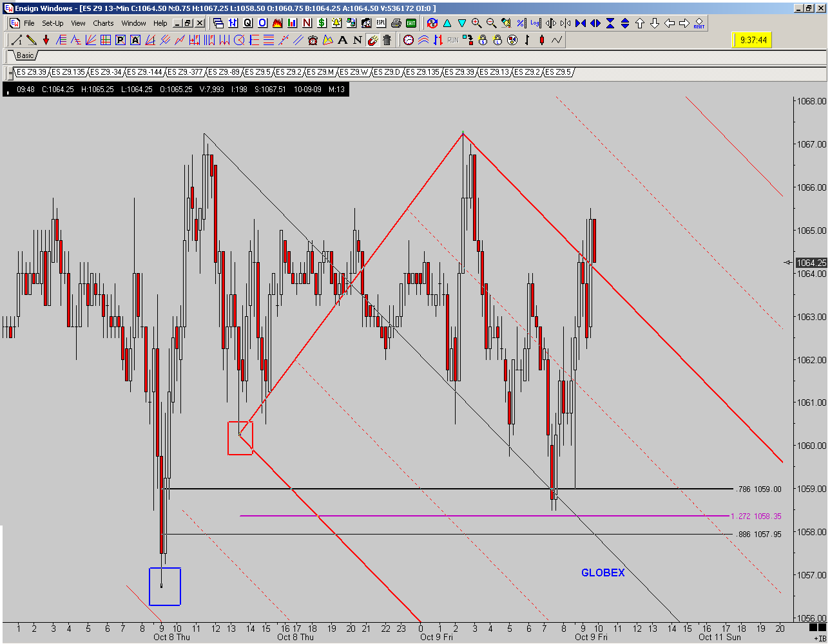
Task: Open the Window menu
Action: pos(133,23)
